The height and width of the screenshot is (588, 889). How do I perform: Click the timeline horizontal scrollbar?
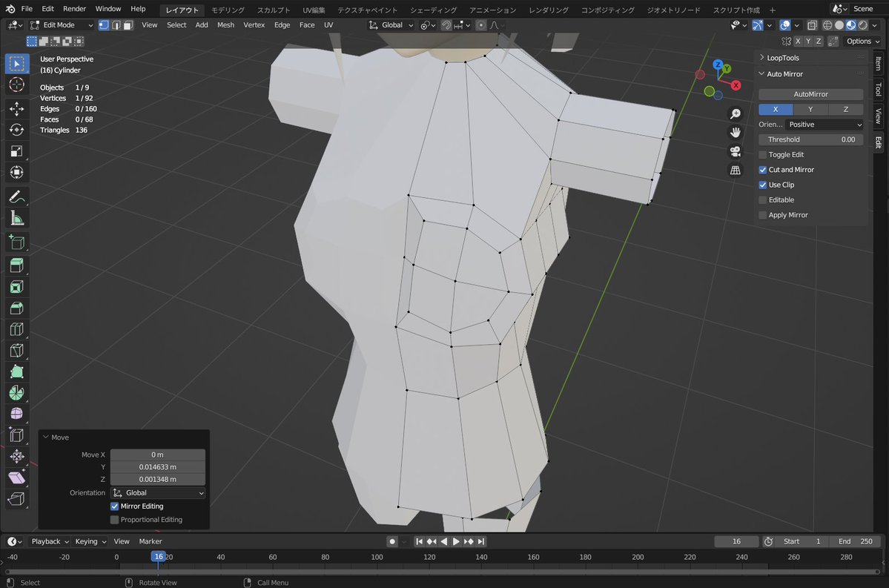click(442, 572)
